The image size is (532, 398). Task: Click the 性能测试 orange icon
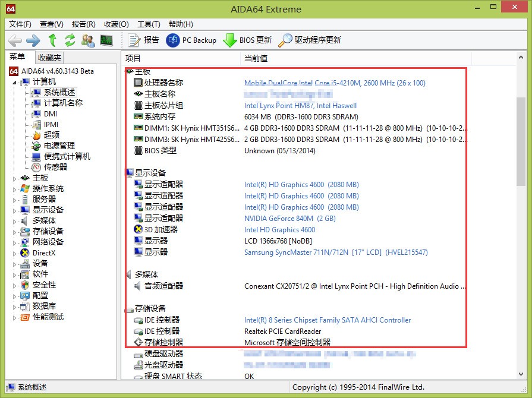25,317
